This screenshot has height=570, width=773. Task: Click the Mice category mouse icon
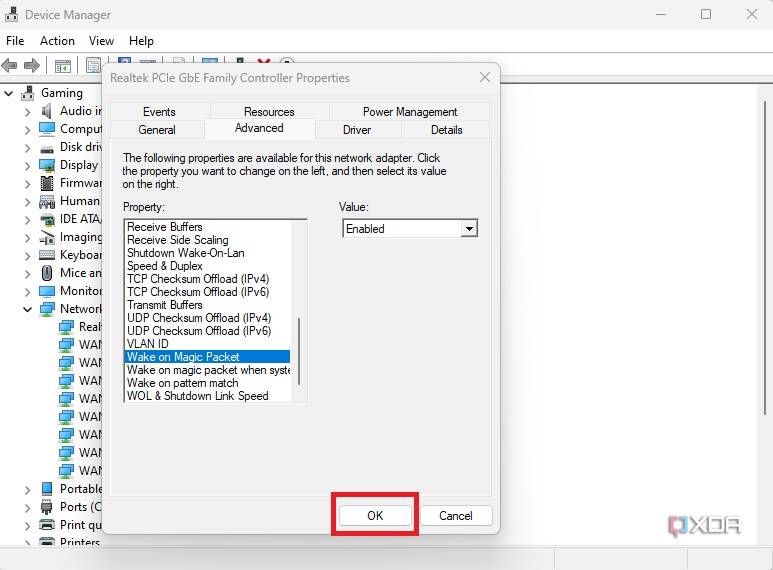[47, 273]
